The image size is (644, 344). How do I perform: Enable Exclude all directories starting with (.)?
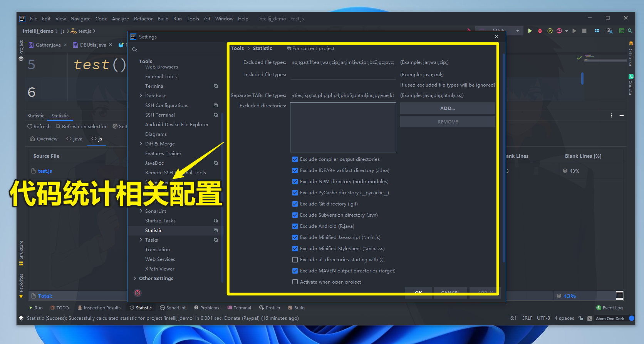[x=295, y=260]
